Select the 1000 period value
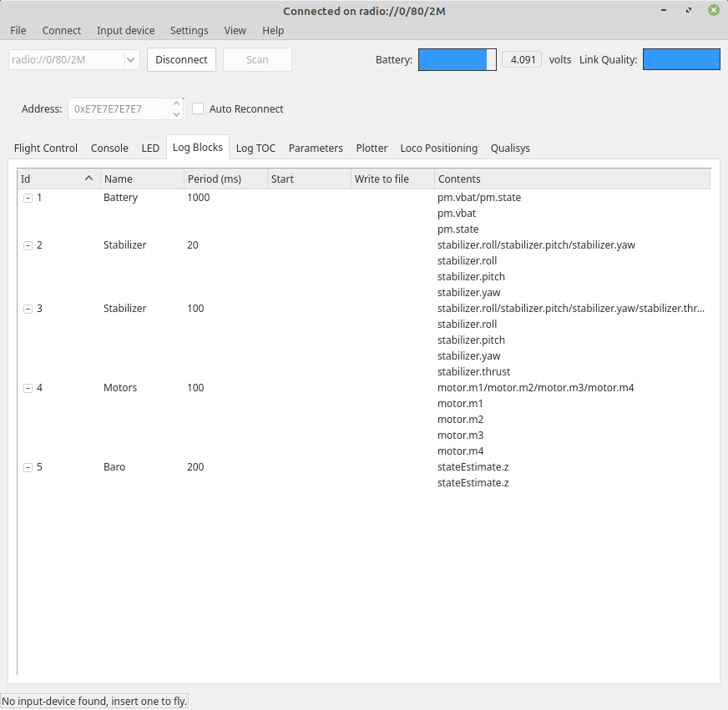The height and width of the screenshot is (710, 728). [198, 198]
